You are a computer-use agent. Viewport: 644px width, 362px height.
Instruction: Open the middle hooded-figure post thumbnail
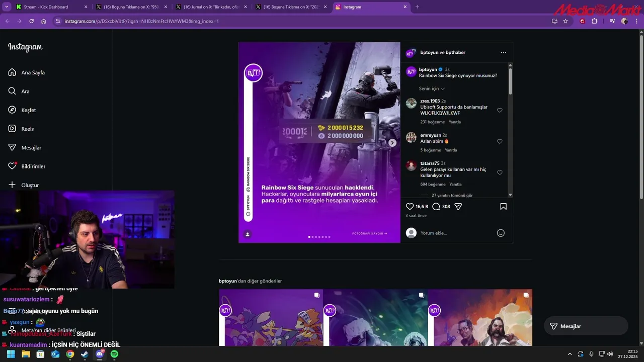point(375,318)
